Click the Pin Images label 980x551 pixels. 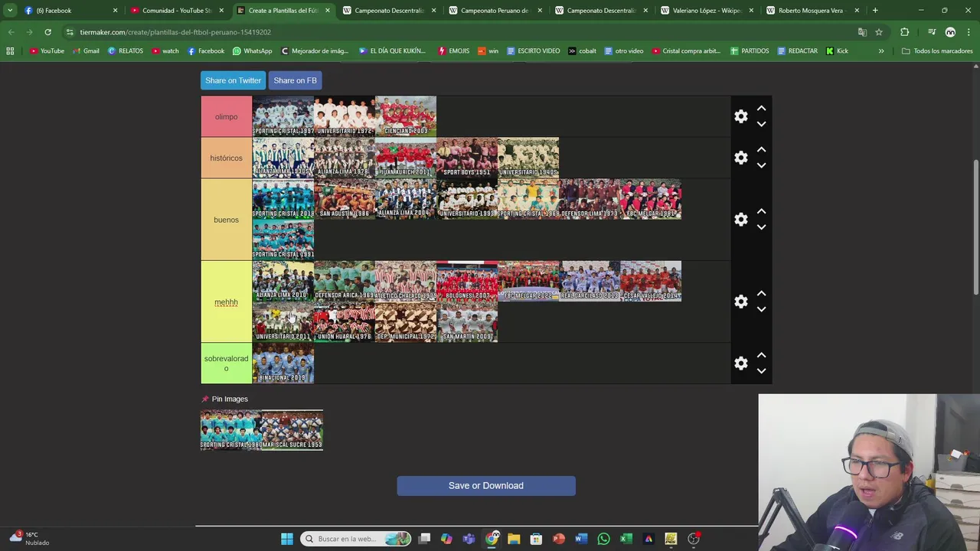tap(230, 399)
